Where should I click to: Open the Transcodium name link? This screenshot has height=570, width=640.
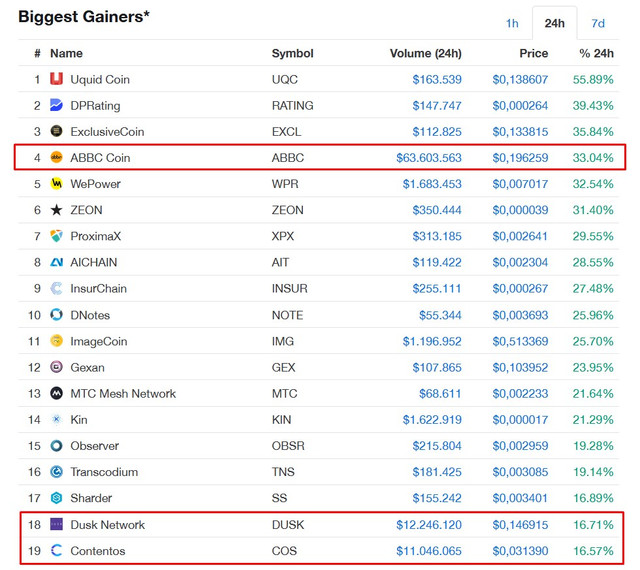104,472
